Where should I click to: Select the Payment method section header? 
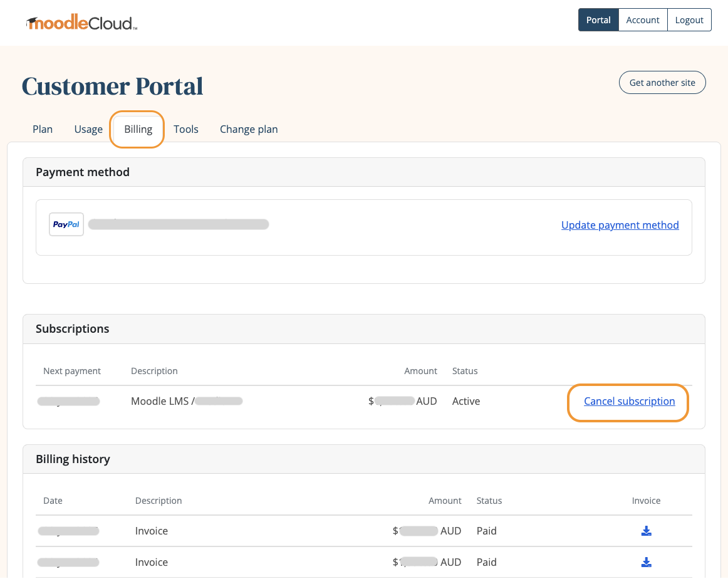pos(83,172)
